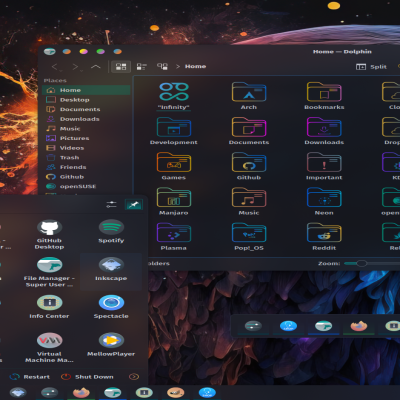The width and height of the screenshot is (400, 400).
Task: Switch to Compact view mode
Action: pos(141,67)
